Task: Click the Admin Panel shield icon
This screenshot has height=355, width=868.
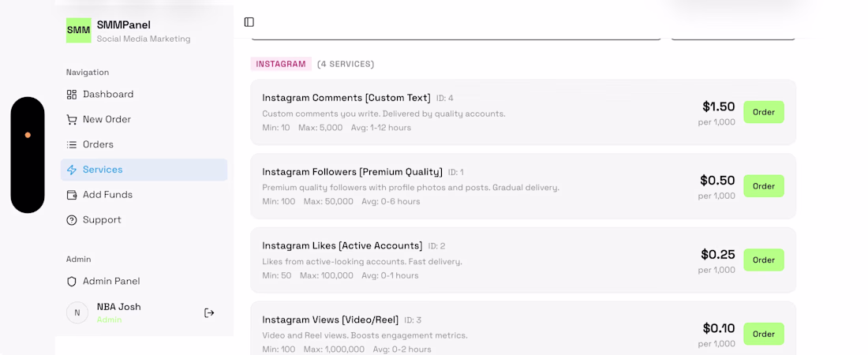Action: (72, 282)
